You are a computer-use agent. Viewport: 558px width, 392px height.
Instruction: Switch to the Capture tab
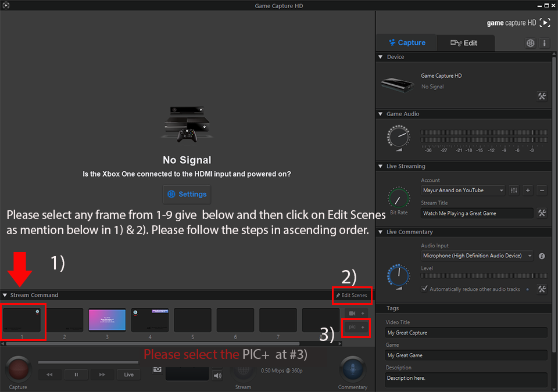(407, 43)
